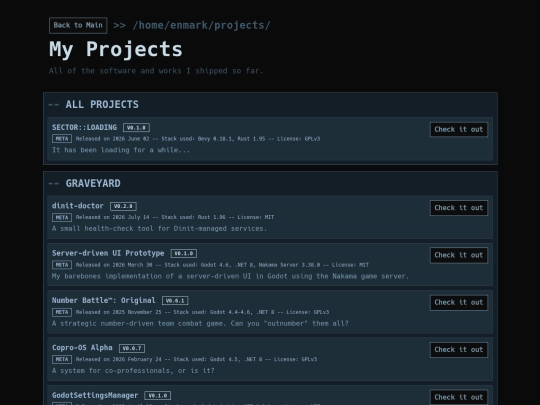Open Check it out for SECTOR::LOADING

coord(459,129)
